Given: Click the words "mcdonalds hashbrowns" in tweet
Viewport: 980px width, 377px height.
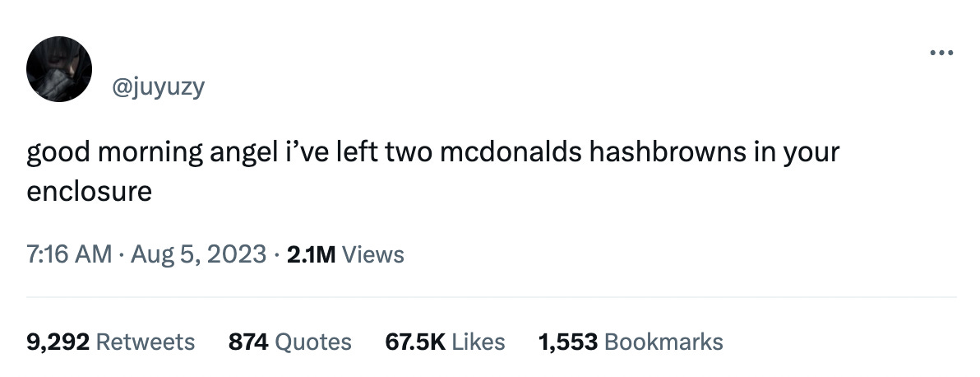Looking at the screenshot, I should tap(593, 152).
